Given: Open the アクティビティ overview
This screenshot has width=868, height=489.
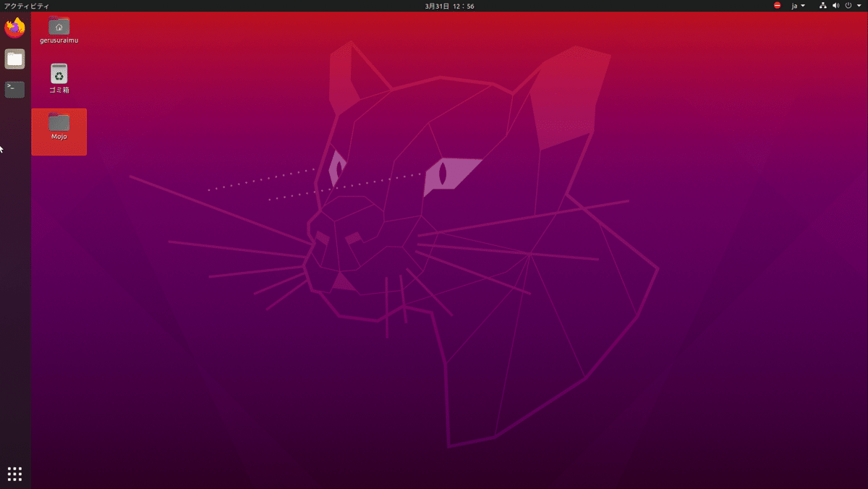Looking at the screenshot, I should click(26, 6).
